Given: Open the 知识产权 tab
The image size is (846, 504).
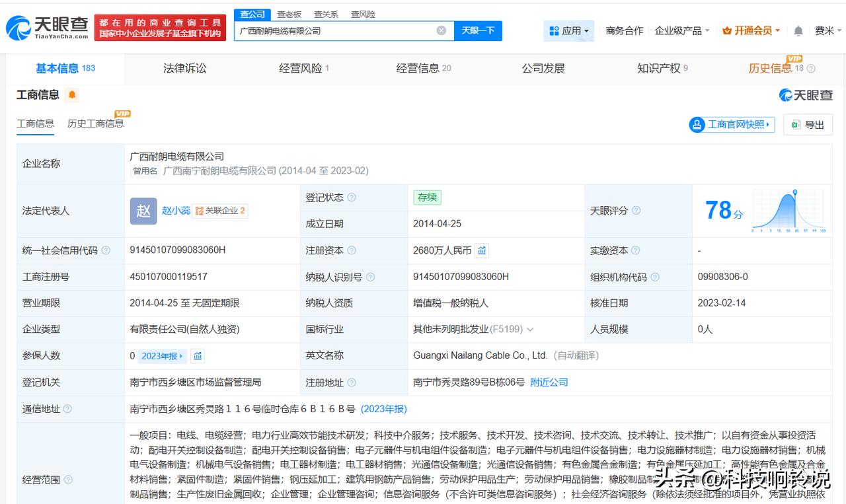Looking at the screenshot, I should pyautogui.click(x=662, y=69).
